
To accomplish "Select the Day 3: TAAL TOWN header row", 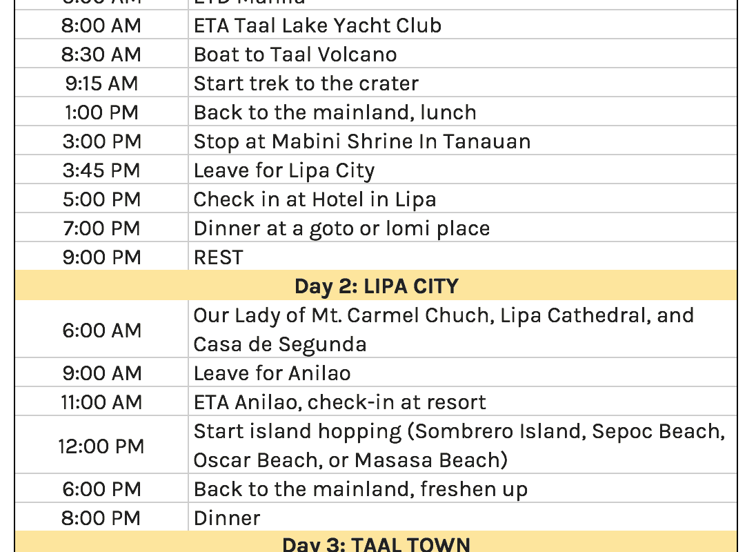I will [376, 544].
